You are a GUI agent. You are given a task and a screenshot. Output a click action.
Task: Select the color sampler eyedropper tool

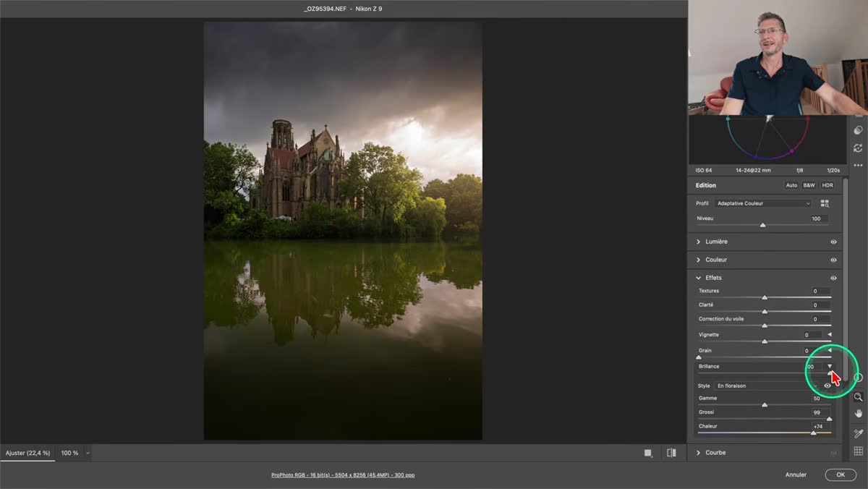[858, 433]
